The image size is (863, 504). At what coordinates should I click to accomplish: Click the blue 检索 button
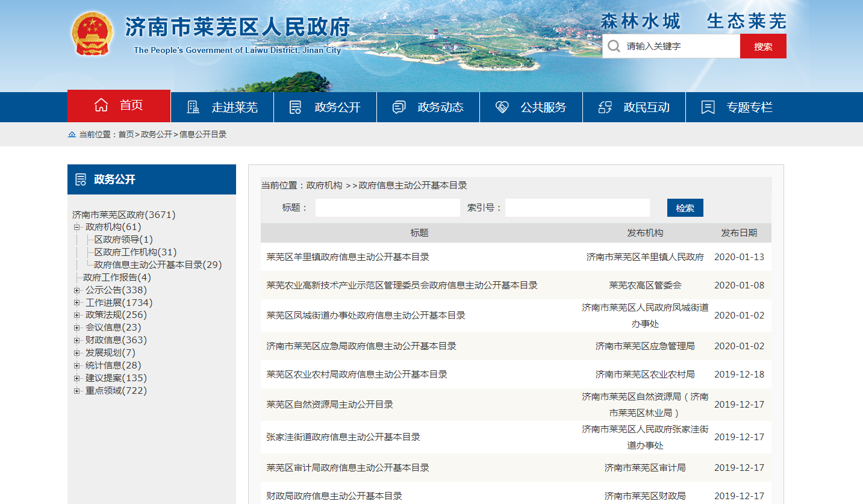[x=685, y=208]
